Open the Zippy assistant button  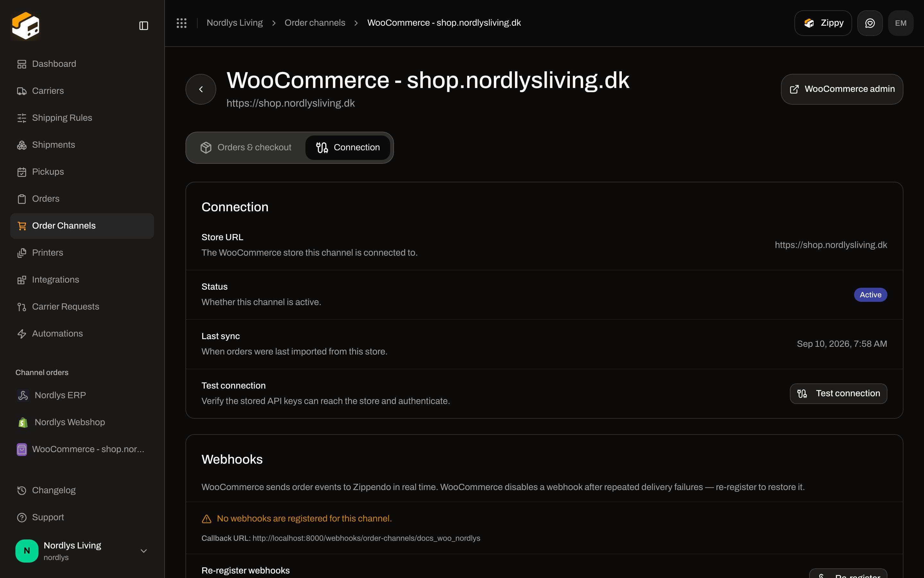pos(823,23)
